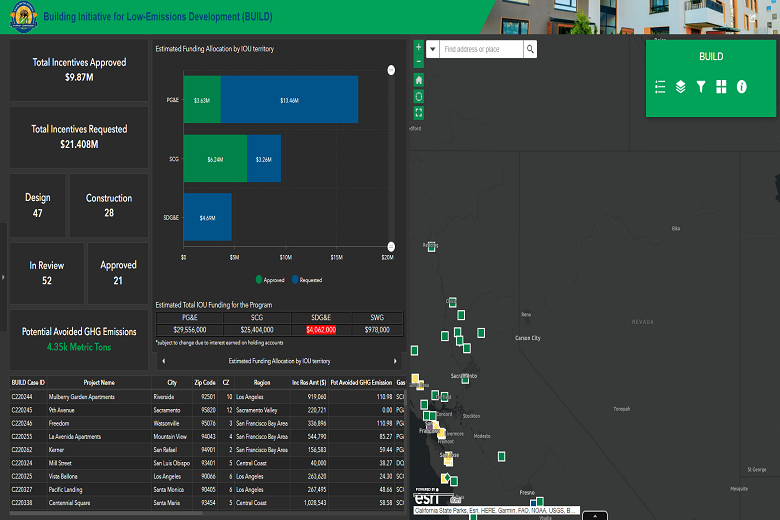Sort by City column header

[172, 383]
